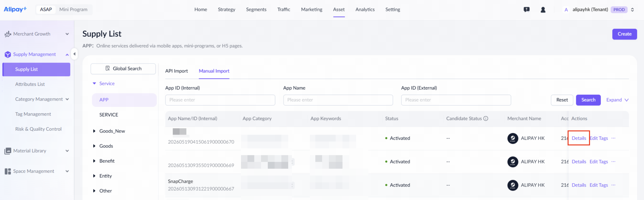Open the Asset menu
Image resolution: width=644 pixels, height=200 pixels.
(x=339, y=10)
